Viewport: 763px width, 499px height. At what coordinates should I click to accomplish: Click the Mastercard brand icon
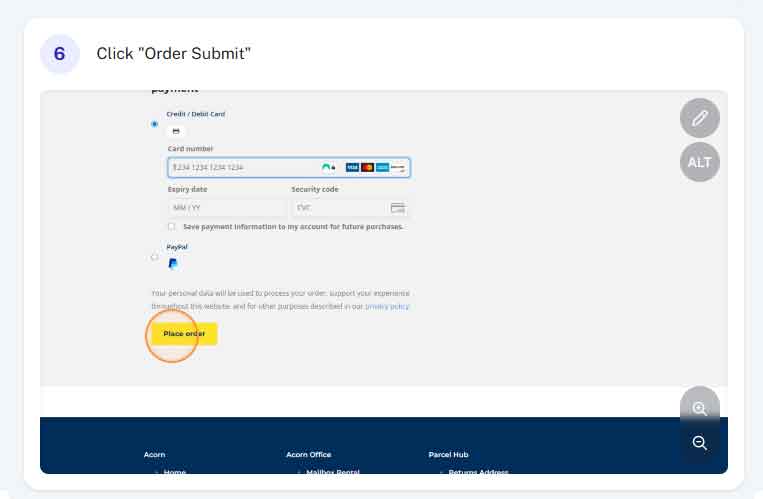pos(367,167)
